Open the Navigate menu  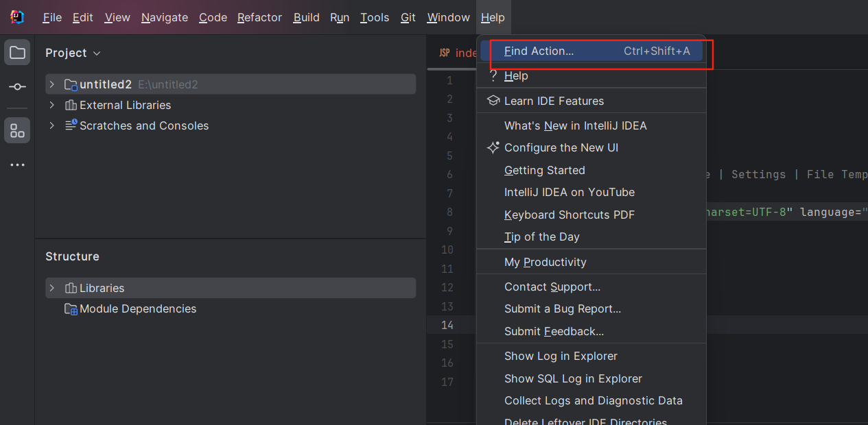(165, 17)
